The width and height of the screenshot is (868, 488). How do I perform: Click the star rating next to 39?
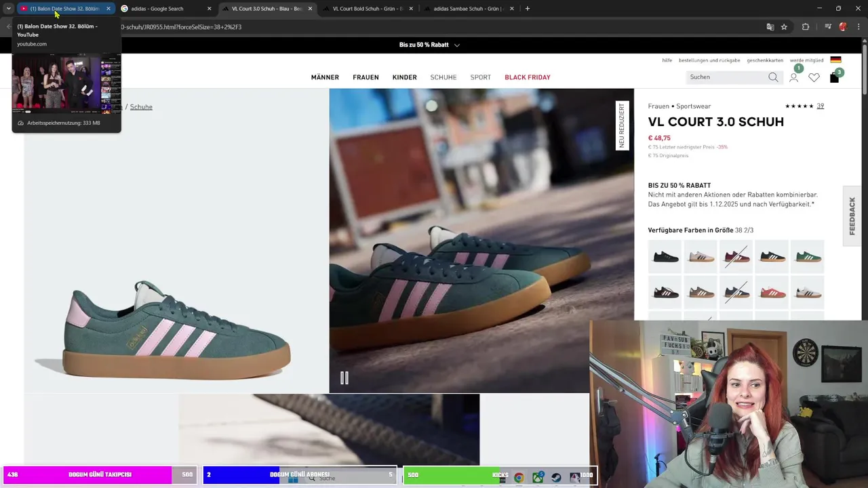799,106
